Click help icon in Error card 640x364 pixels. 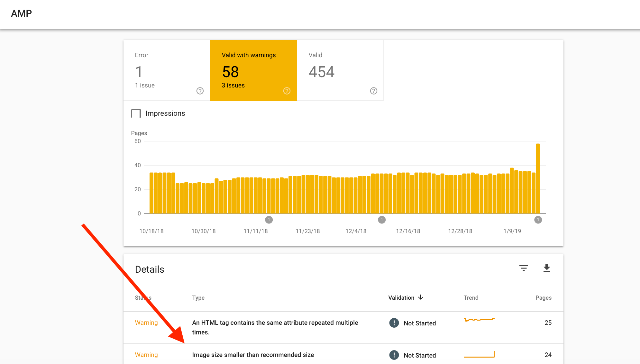pos(200,91)
